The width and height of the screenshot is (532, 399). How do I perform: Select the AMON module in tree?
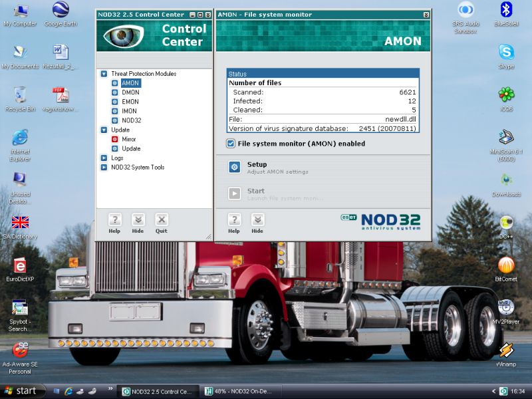tap(130, 83)
